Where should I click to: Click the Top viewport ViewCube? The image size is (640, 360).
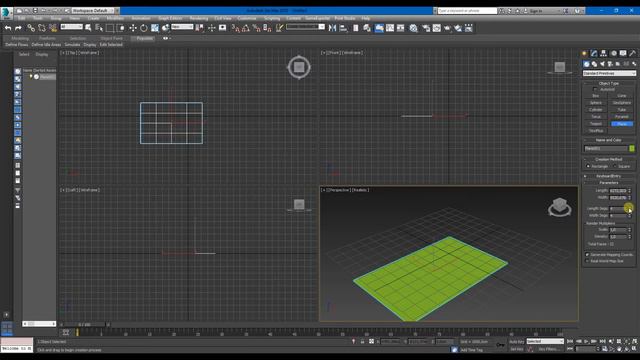(x=299, y=67)
